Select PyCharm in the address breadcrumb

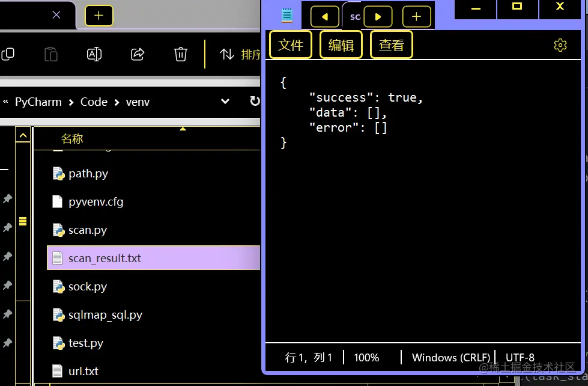pyautogui.click(x=38, y=102)
